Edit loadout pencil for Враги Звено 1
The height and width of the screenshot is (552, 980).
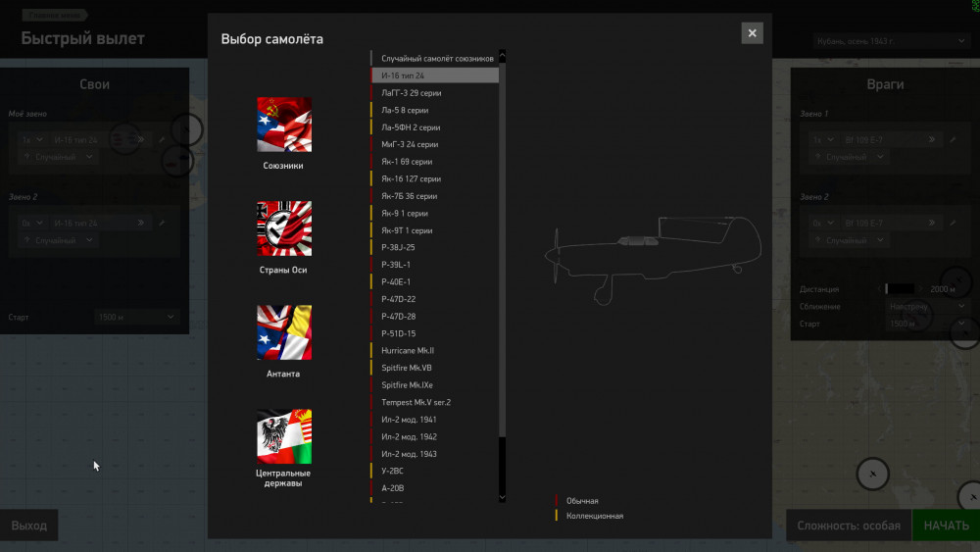[953, 140]
